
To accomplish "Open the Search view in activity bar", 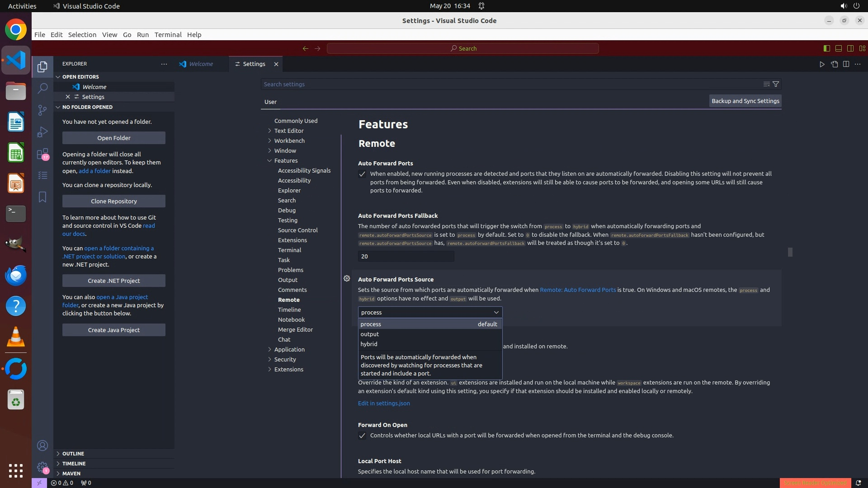I will pos(42,88).
